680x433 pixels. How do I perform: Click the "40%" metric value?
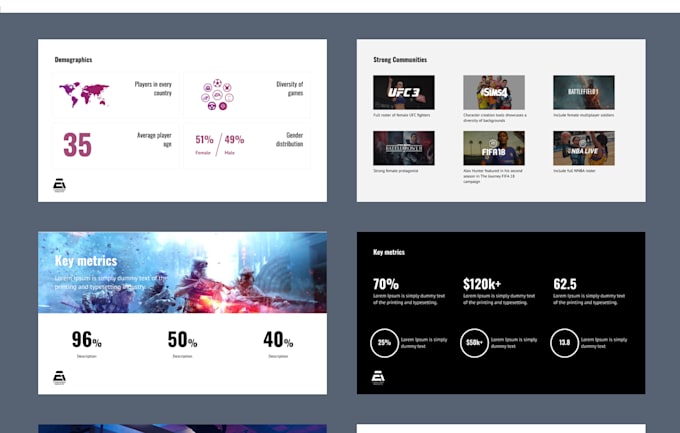pos(278,340)
